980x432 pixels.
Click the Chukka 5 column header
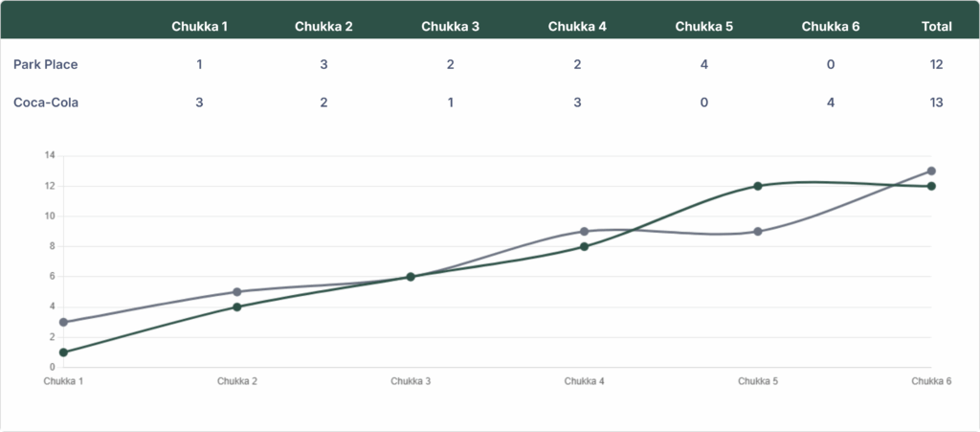703,26
